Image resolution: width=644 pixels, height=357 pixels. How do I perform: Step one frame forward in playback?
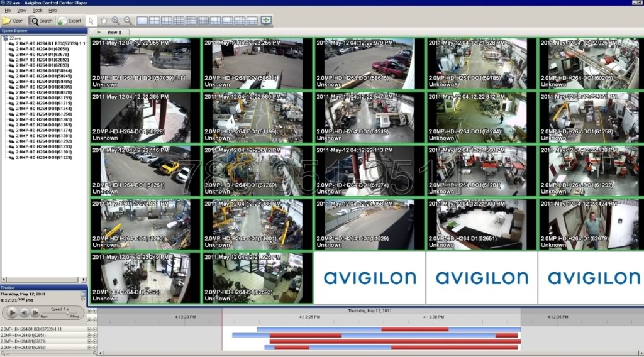(x=35, y=312)
